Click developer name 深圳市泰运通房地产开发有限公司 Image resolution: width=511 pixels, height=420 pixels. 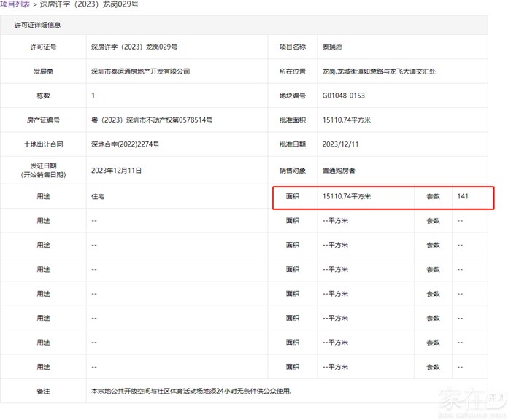(140, 71)
